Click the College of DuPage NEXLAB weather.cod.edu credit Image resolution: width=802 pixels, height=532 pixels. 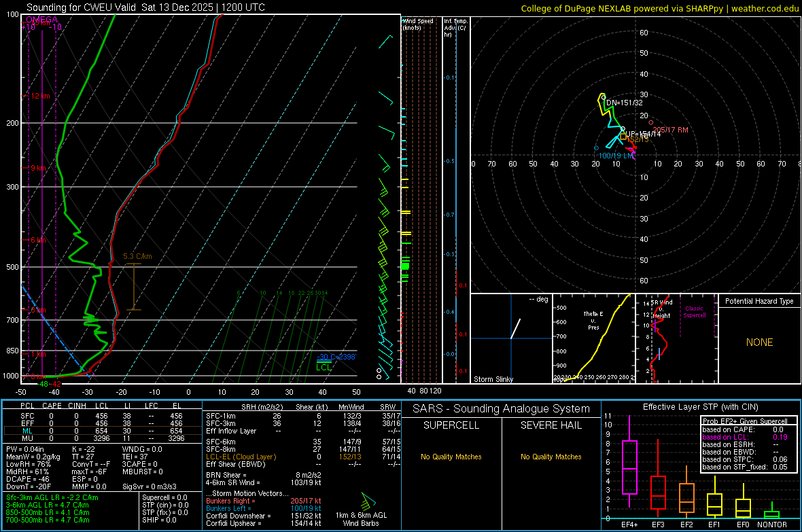click(659, 8)
